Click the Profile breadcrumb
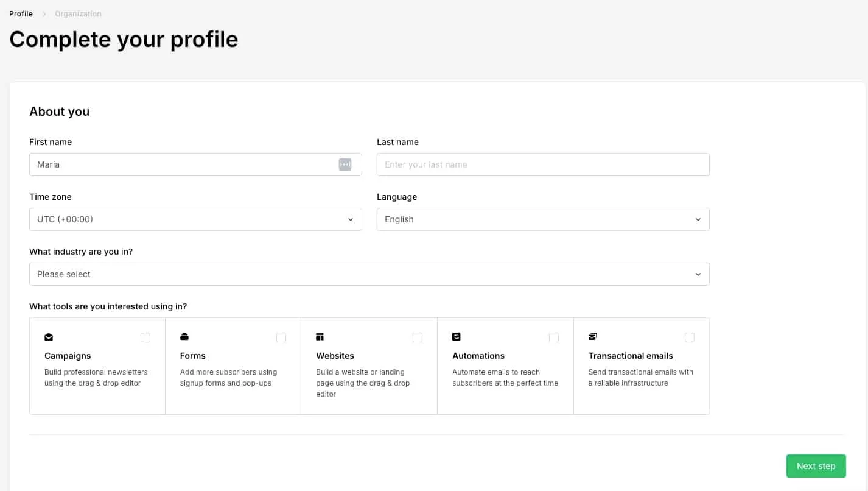This screenshot has height=491, width=868. pos(21,13)
